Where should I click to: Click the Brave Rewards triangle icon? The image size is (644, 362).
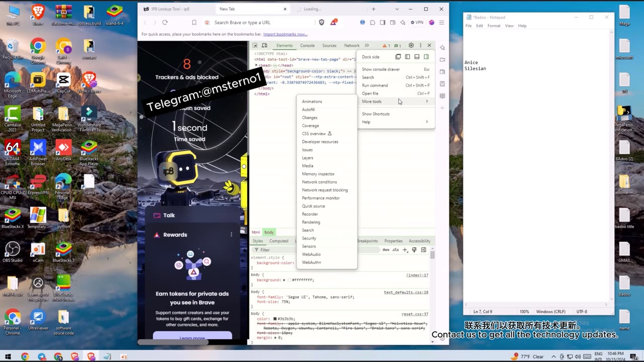point(334,22)
